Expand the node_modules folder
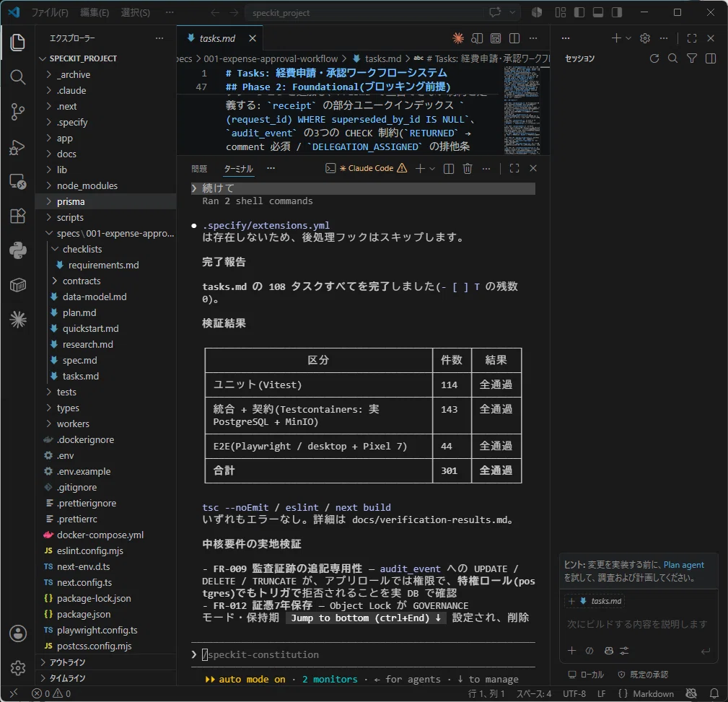Viewport: 728px width, 702px height. 106,185
